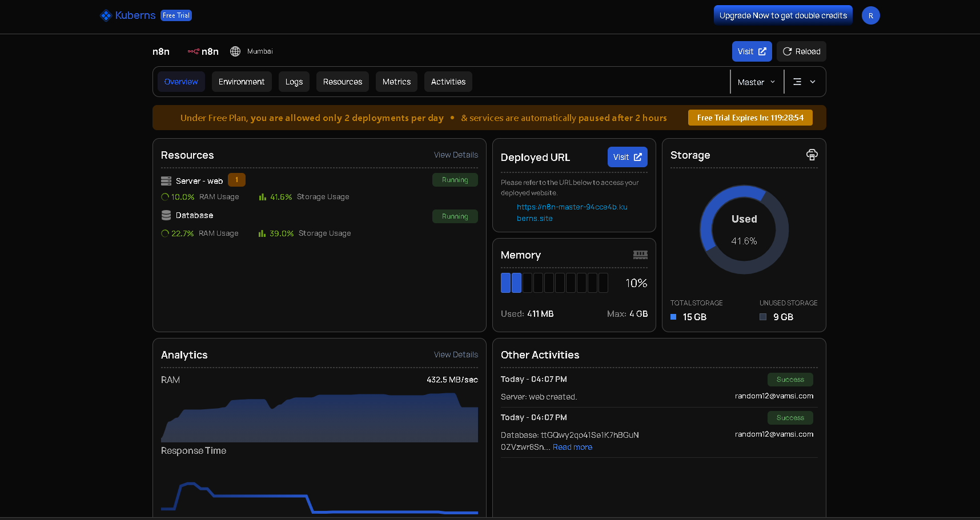Screen dimensions: 980x520
Task: Click the server stack icon beside Server - web
Action: click(x=166, y=180)
